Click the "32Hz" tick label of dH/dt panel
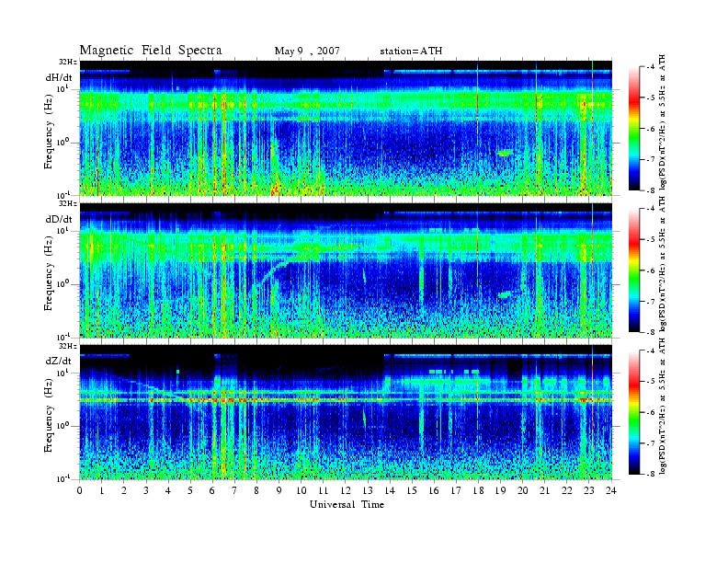This screenshot has height=563, width=728. [x=68, y=62]
